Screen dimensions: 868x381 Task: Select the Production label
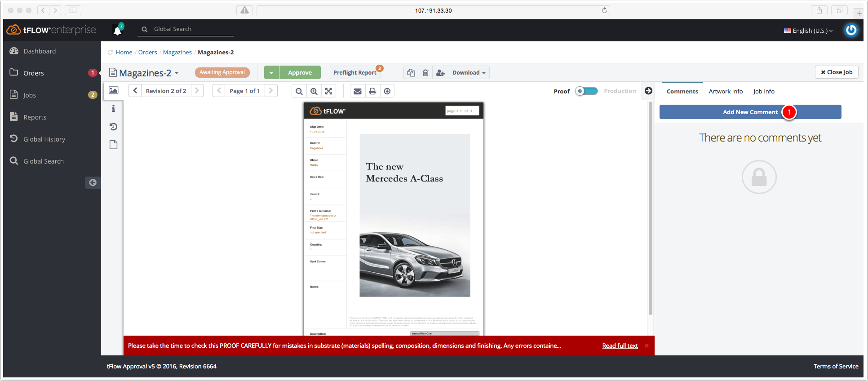tap(620, 91)
